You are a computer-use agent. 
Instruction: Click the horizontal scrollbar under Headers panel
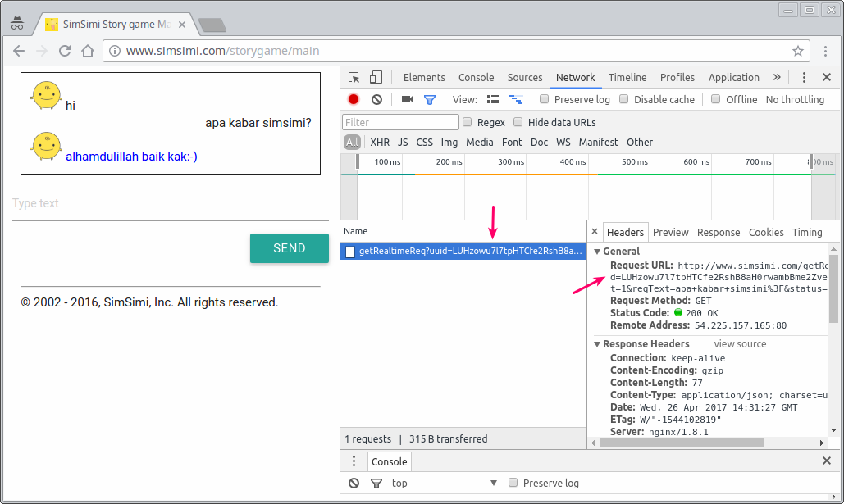pos(682,443)
